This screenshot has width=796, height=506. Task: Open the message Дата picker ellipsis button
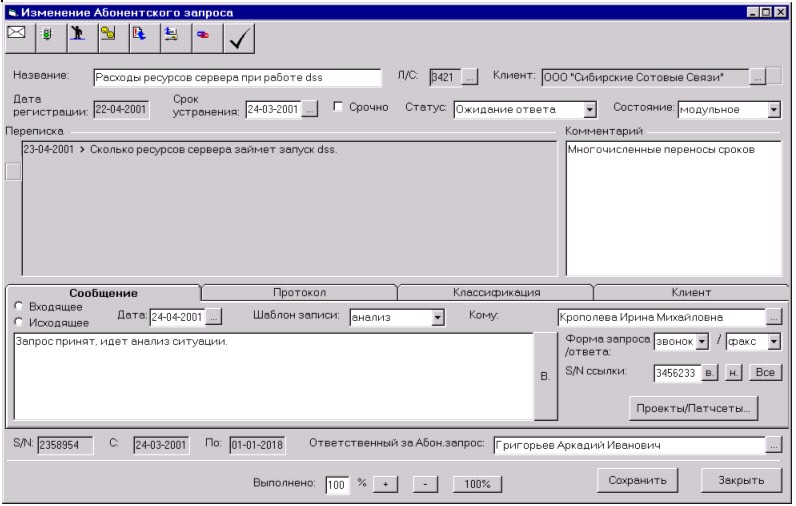(x=214, y=317)
